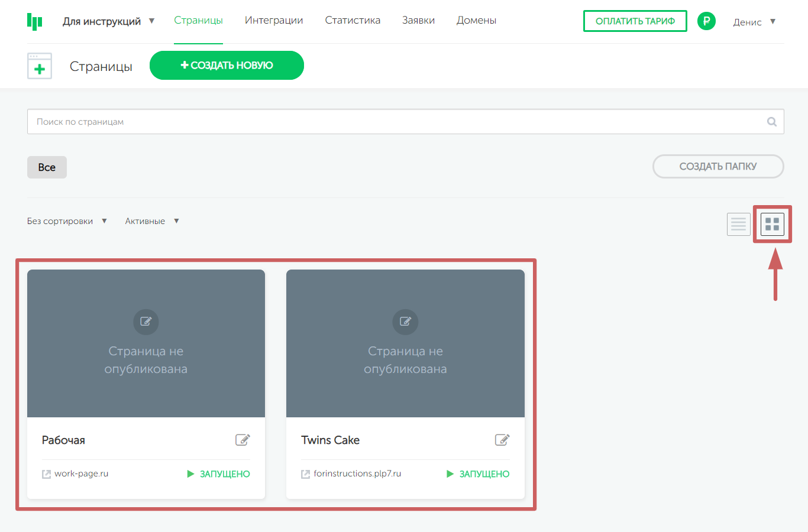Click edit icon next to Рабочая title
The image size is (808, 532).
coord(243,440)
